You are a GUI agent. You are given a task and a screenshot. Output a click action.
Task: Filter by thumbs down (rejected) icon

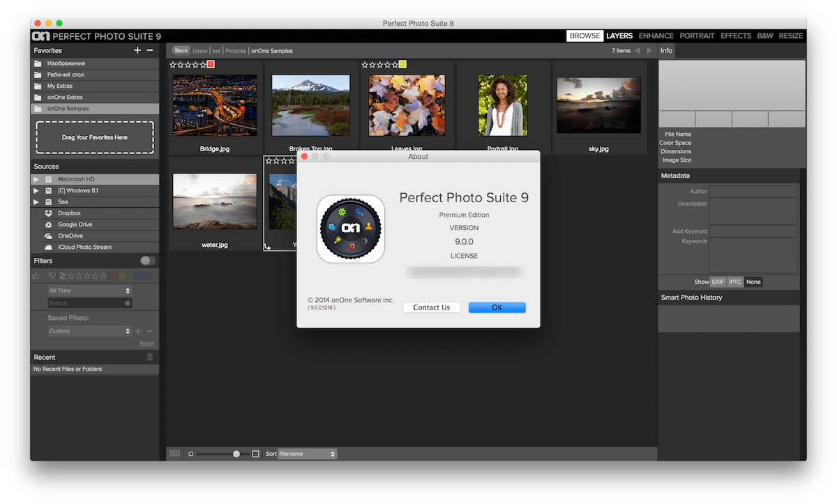tap(52, 276)
